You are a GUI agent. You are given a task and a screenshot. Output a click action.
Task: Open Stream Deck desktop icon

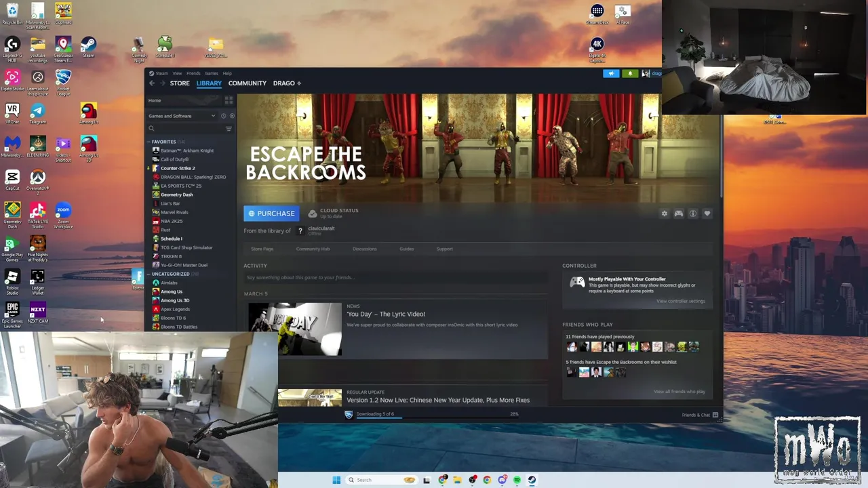(597, 14)
